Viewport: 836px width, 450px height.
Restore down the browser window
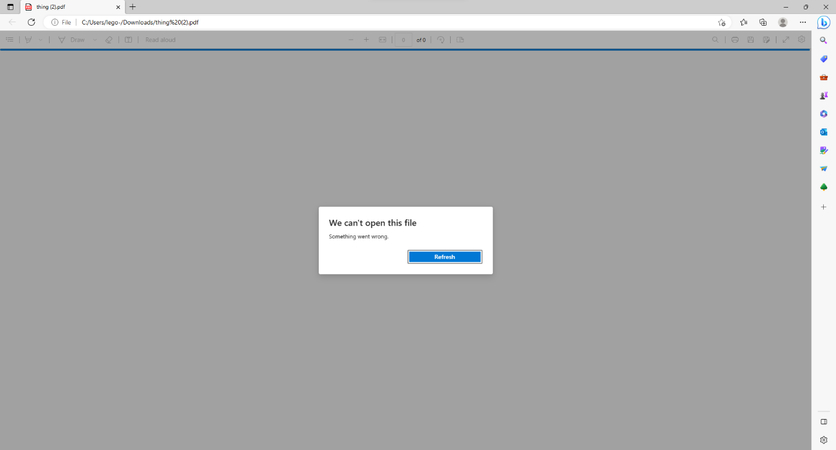click(806, 7)
